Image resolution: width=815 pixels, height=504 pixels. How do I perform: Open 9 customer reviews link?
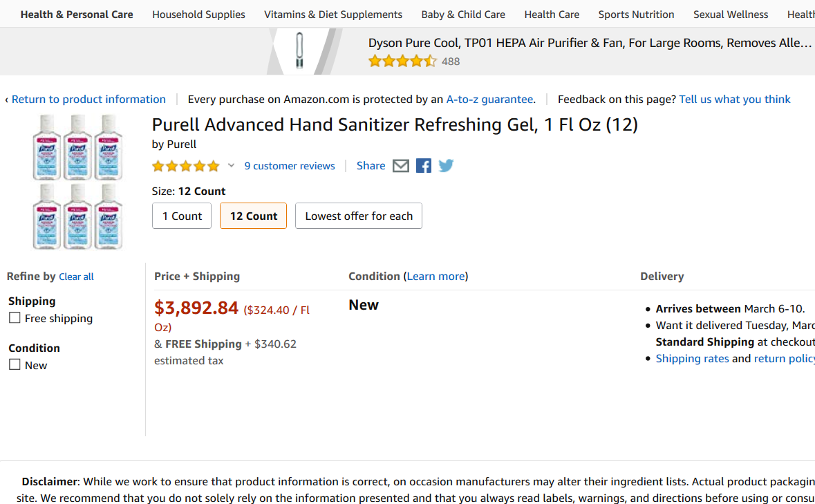(290, 166)
